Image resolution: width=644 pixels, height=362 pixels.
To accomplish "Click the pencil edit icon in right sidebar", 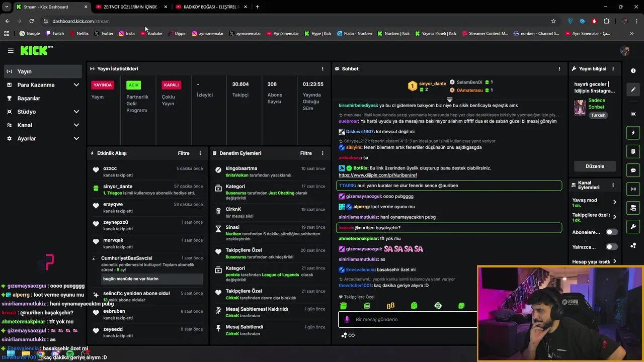I will click(633, 89).
